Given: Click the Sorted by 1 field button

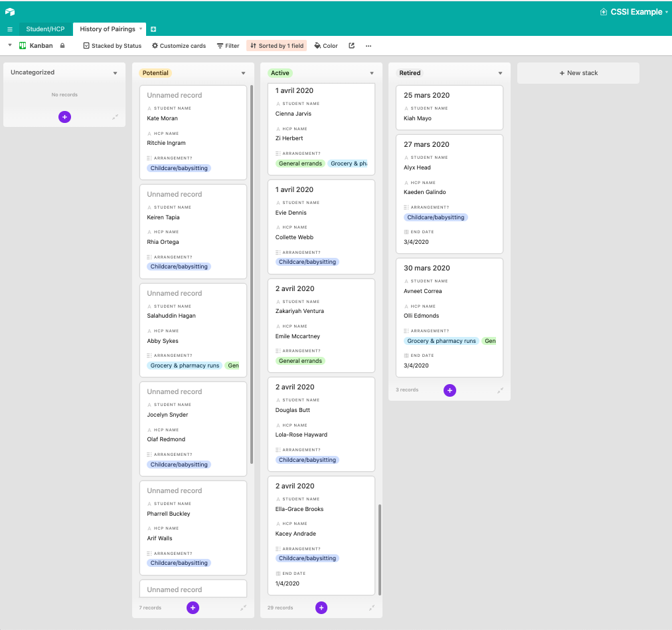Looking at the screenshot, I should (x=277, y=46).
